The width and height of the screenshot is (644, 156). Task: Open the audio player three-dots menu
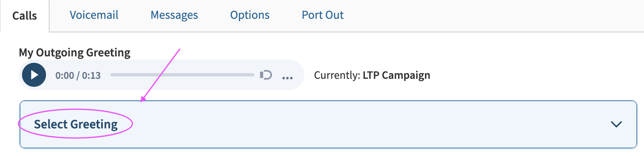click(x=287, y=78)
